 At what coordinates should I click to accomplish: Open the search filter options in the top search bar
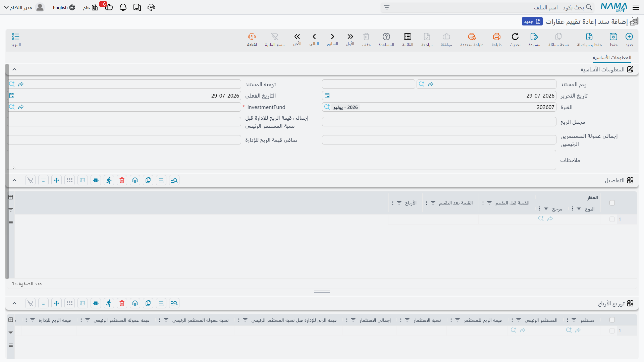point(387,7)
